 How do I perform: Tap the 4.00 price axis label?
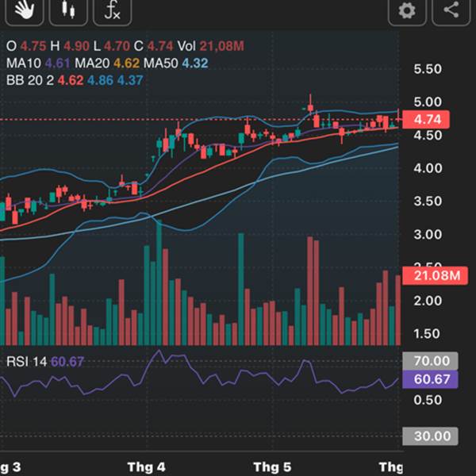pos(428,168)
